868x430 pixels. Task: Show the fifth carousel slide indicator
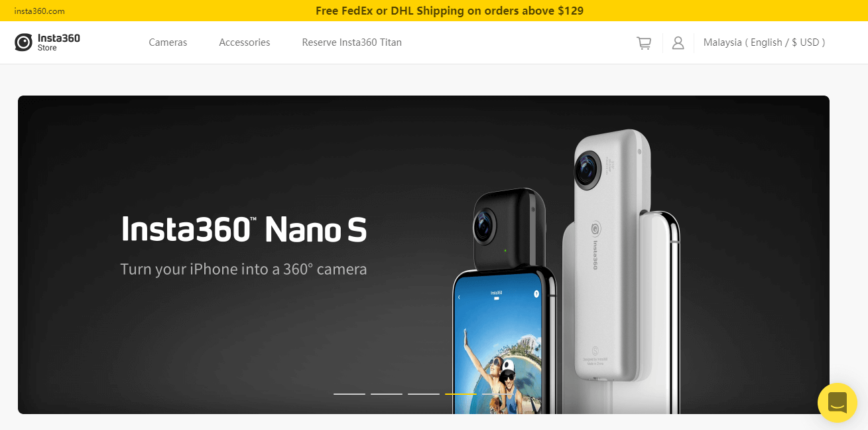(498, 394)
